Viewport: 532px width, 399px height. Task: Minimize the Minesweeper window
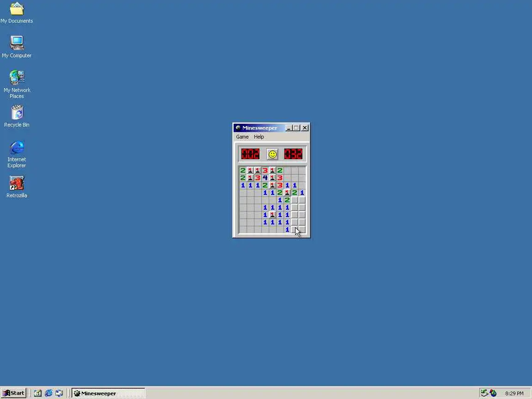click(289, 128)
